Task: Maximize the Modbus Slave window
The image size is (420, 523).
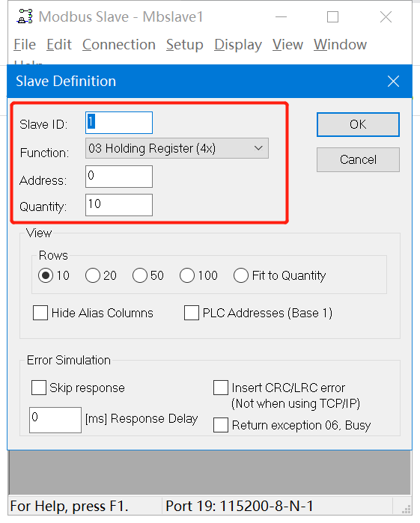Action: point(332,16)
